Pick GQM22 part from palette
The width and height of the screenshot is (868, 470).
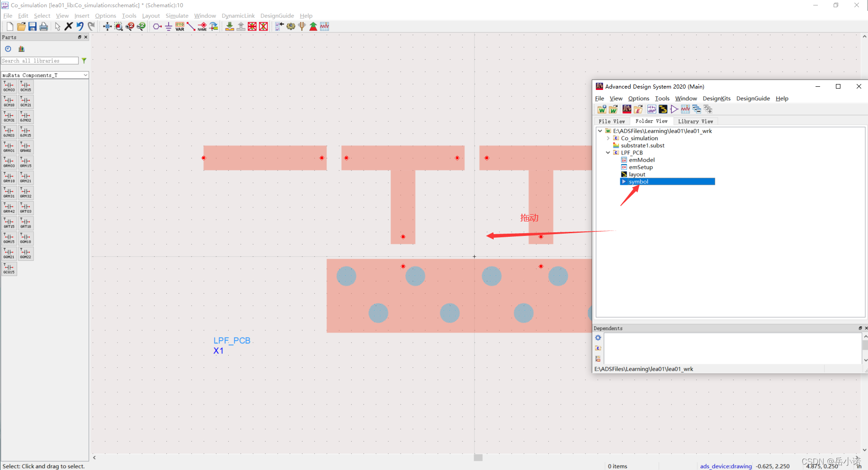click(26, 254)
